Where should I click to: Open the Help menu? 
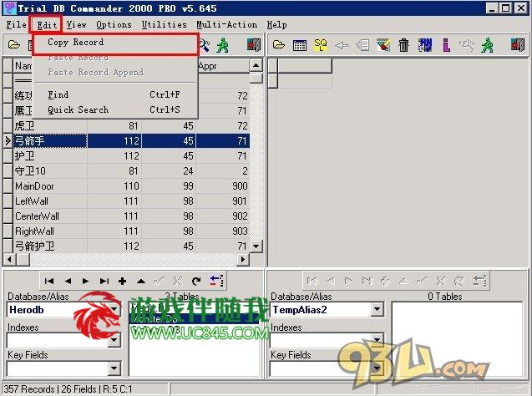[276, 24]
